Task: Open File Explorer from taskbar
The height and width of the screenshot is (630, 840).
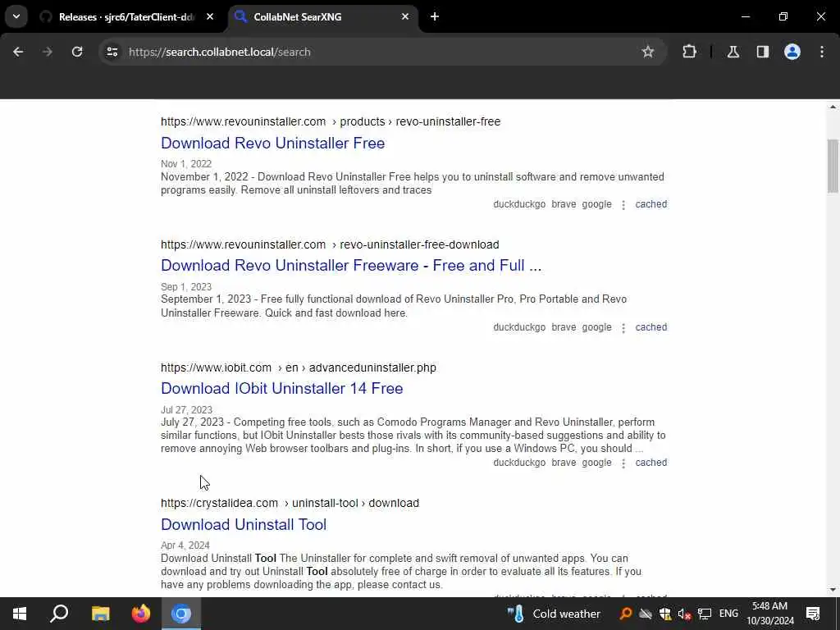Action: pos(100,614)
